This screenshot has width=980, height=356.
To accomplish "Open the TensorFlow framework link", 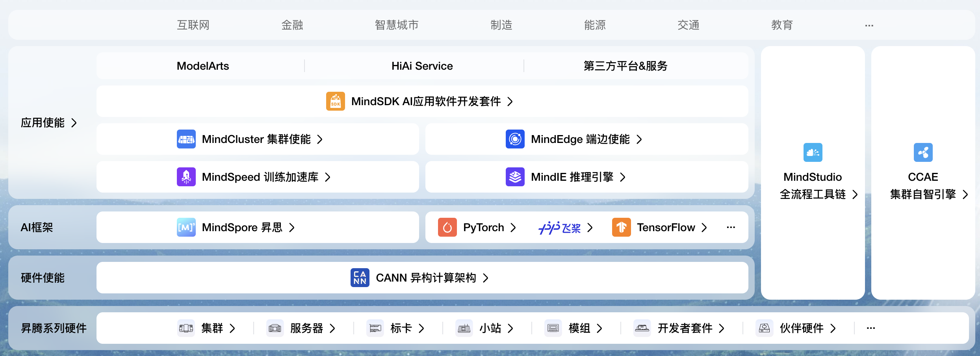I will point(666,228).
